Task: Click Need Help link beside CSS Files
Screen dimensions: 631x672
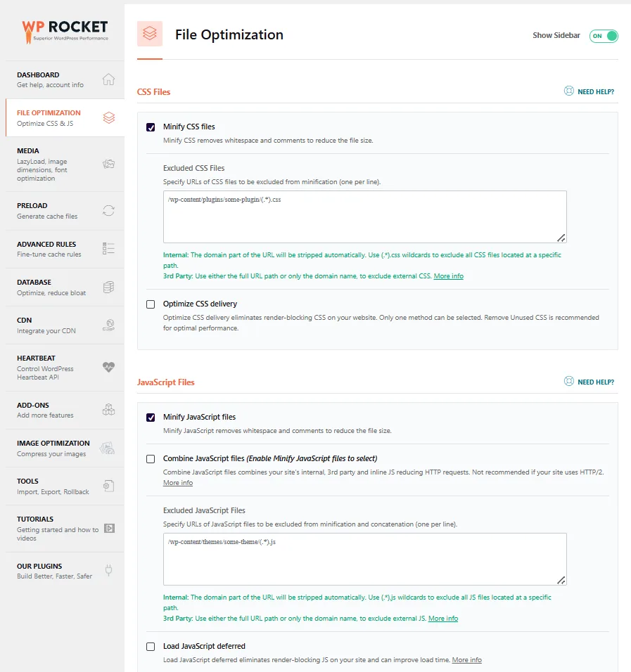Action: click(x=589, y=91)
